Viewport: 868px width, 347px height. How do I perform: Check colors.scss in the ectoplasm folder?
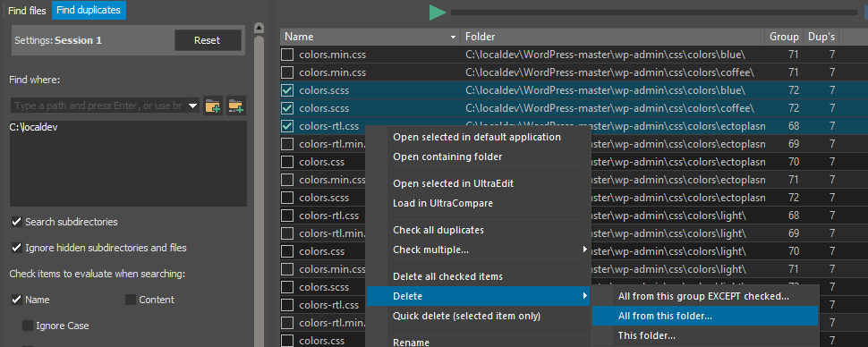tap(287, 198)
